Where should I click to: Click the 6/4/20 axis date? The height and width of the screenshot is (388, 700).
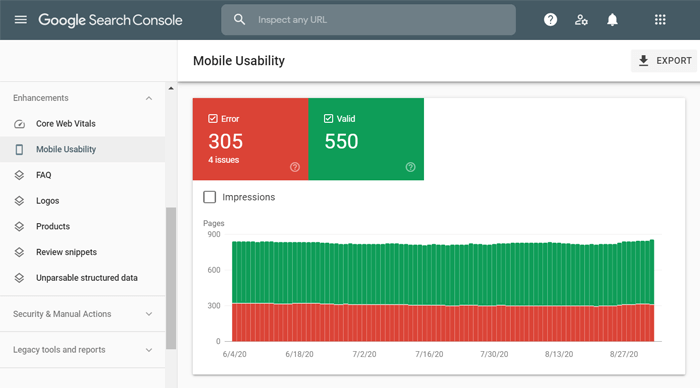[x=234, y=354]
